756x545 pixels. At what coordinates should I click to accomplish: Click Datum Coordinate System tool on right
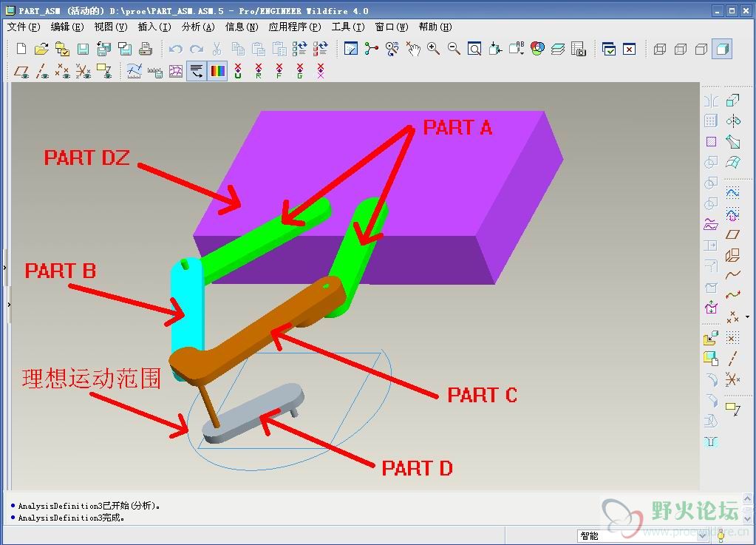(x=733, y=379)
